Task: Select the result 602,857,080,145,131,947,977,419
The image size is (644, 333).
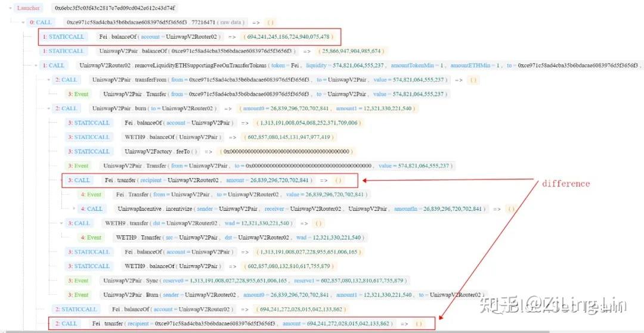Action: coord(290,137)
